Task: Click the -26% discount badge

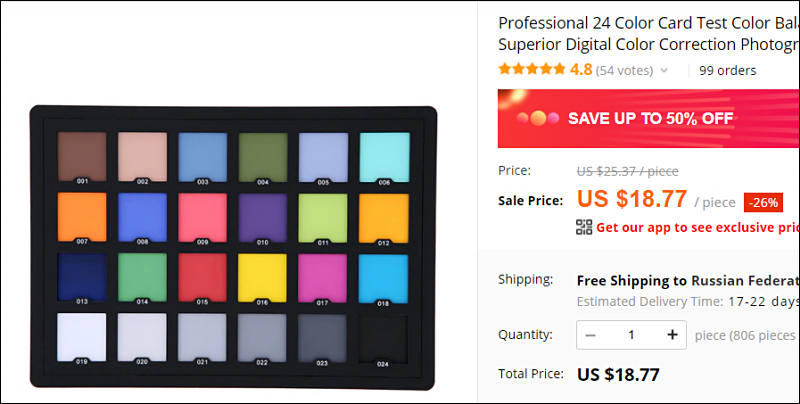Action: click(x=763, y=203)
